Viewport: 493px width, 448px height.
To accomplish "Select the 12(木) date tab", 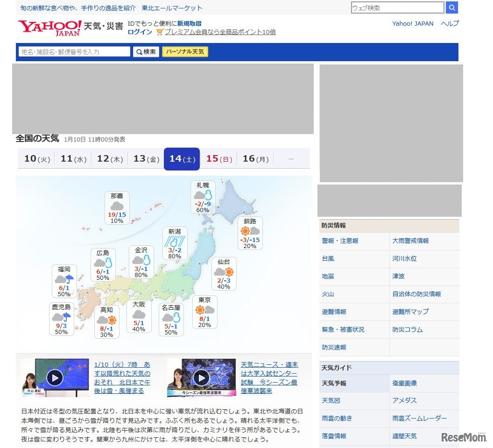I will tap(109, 159).
